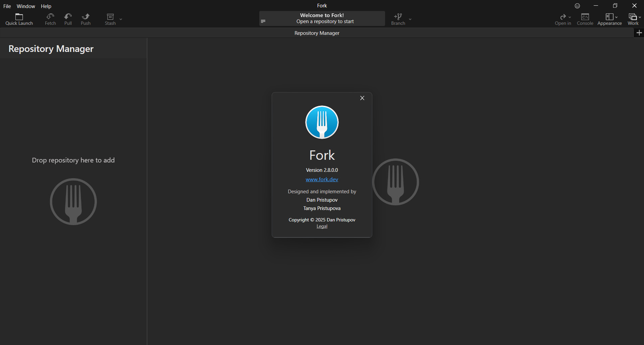The width and height of the screenshot is (644, 345).
Task: Fetch from remote repository
Action: (x=50, y=19)
